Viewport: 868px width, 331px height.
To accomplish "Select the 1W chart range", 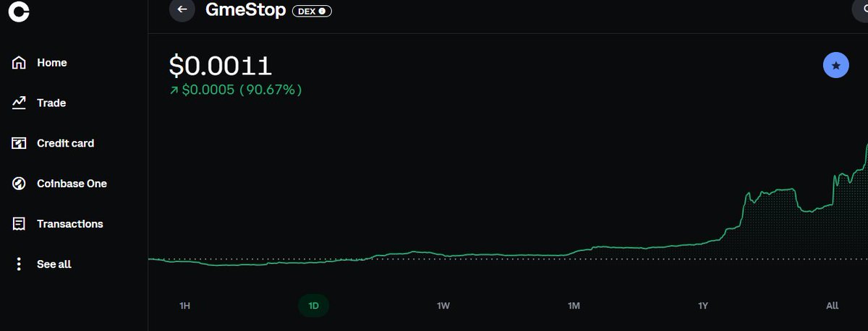I will pos(443,306).
